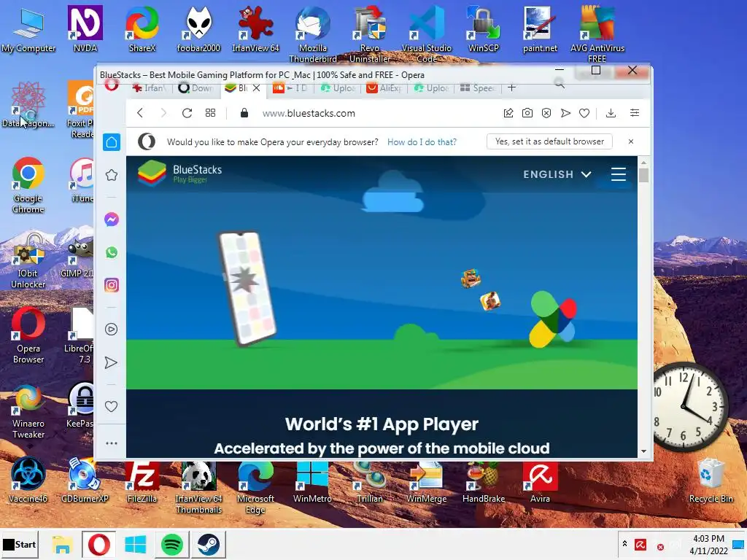747x560 pixels.
Task: Click the www.bluestacks.com address field
Action: (x=309, y=113)
